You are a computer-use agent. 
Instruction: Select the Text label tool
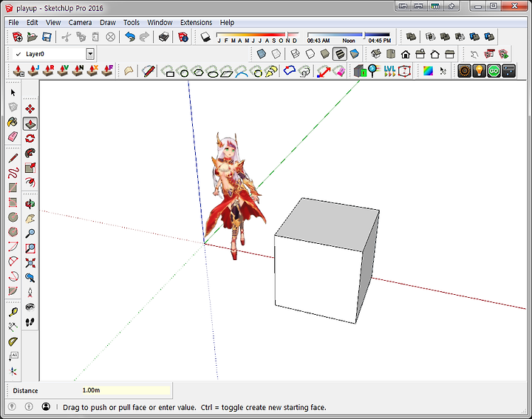(x=13, y=356)
